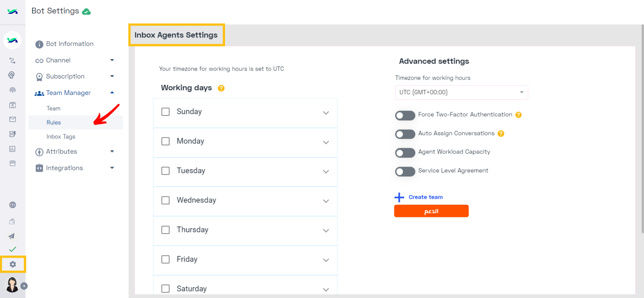Click help icon beside Auto Assign Conversations
644x298 pixels.
coord(501,133)
